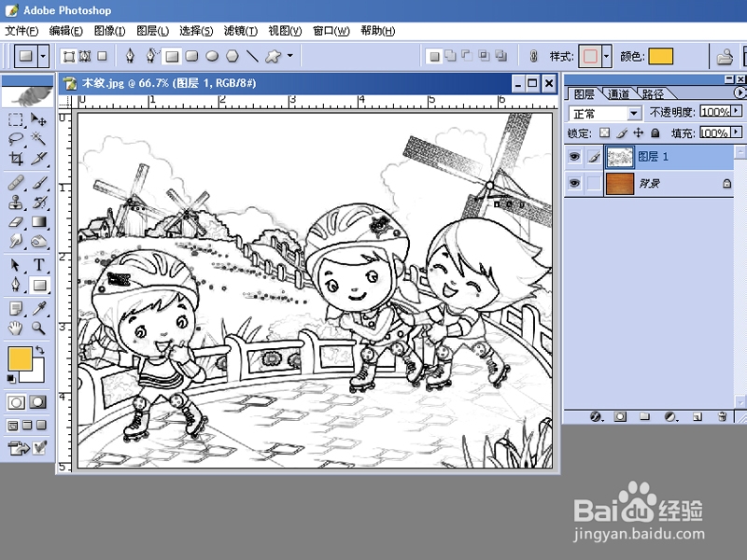Select the Type tool
Image resolution: width=747 pixels, height=560 pixels.
pyautogui.click(x=38, y=265)
